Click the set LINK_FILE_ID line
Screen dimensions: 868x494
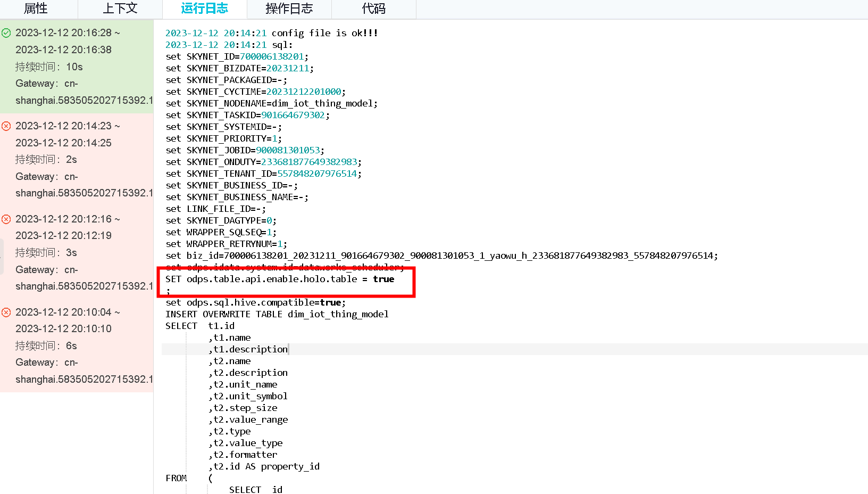[216, 209]
